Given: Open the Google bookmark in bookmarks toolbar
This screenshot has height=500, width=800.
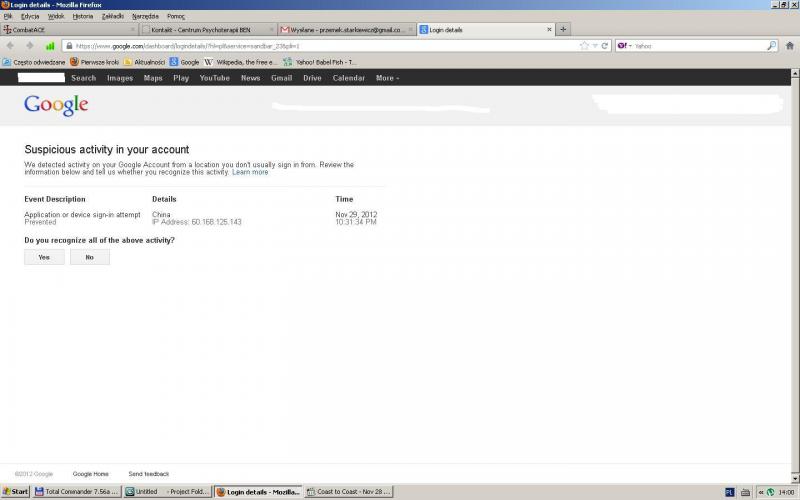Looking at the screenshot, I should point(184,62).
